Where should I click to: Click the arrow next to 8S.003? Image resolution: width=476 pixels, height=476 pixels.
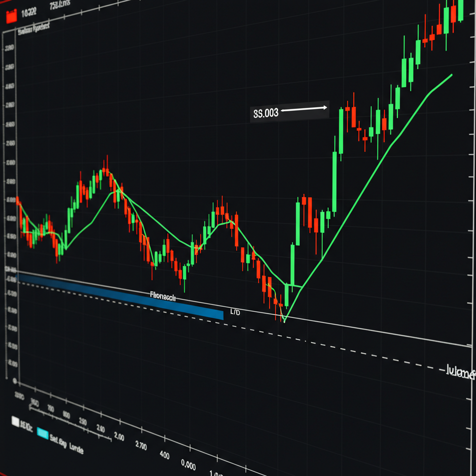(304, 109)
